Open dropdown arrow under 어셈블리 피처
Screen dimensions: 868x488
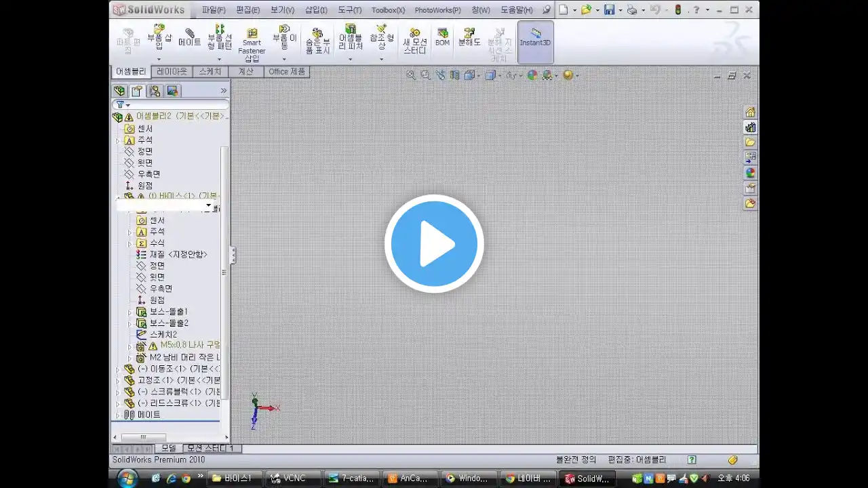click(x=351, y=59)
